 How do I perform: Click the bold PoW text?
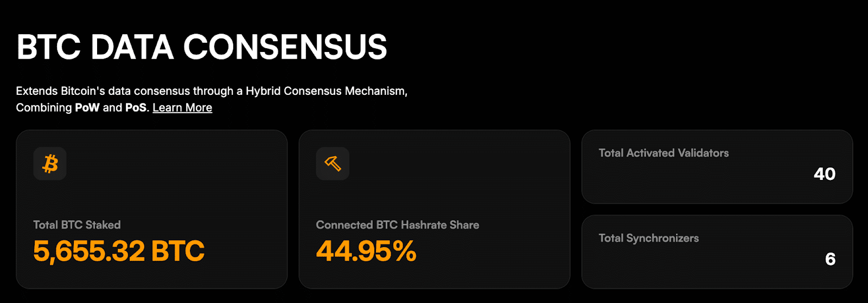87,107
